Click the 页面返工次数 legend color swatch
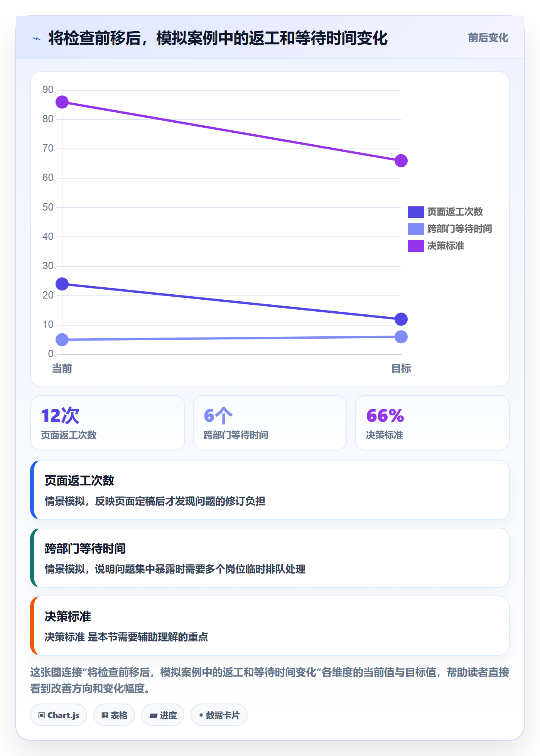The height and width of the screenshot is (756, 540). tap(415, 212)
